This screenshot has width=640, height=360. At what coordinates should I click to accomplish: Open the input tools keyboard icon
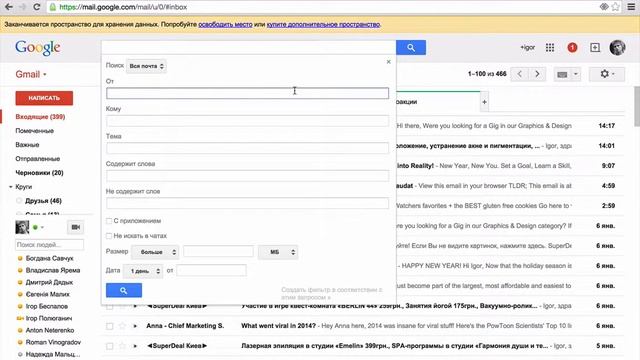(x=562, y=74)
